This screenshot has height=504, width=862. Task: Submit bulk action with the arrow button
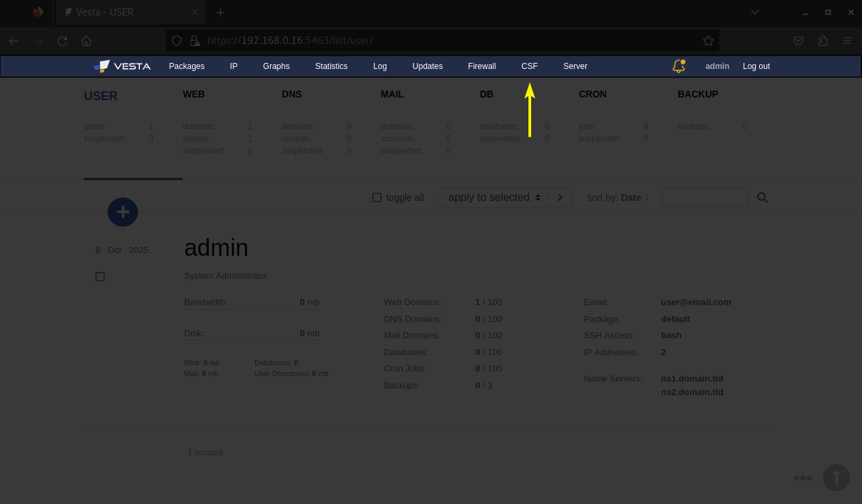click(x=560, y=198)
